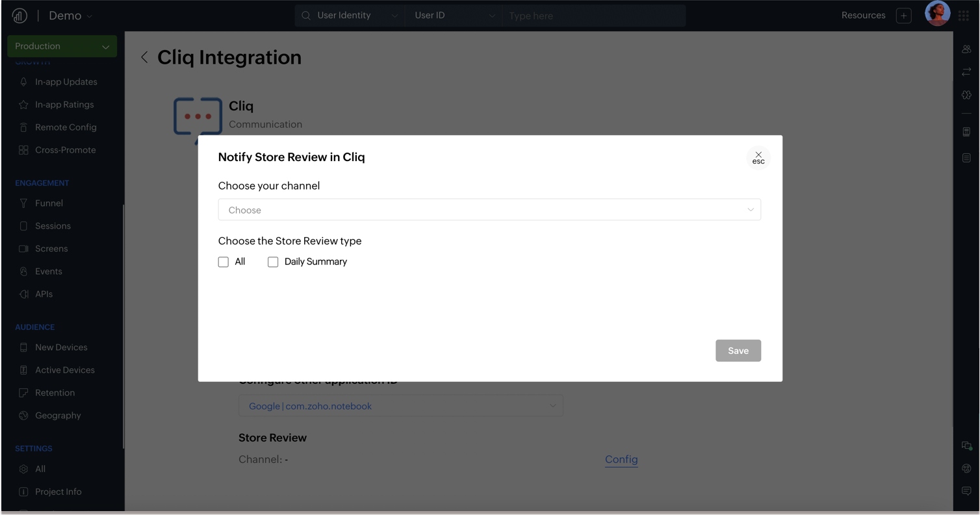The height and width of the screenshot is (515, 980).
Task: Click the swap arrows icon in right rail
Action: coord(966,72)
